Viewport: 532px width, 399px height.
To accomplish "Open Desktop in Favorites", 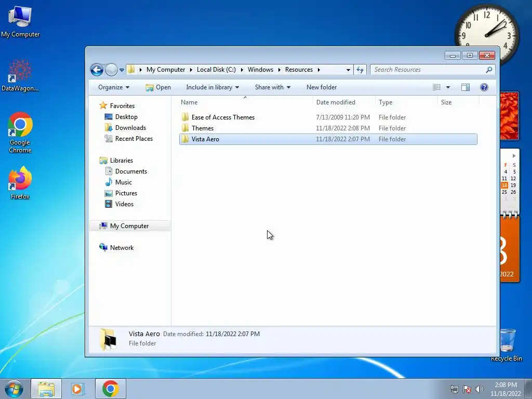I will click(126, 117).
